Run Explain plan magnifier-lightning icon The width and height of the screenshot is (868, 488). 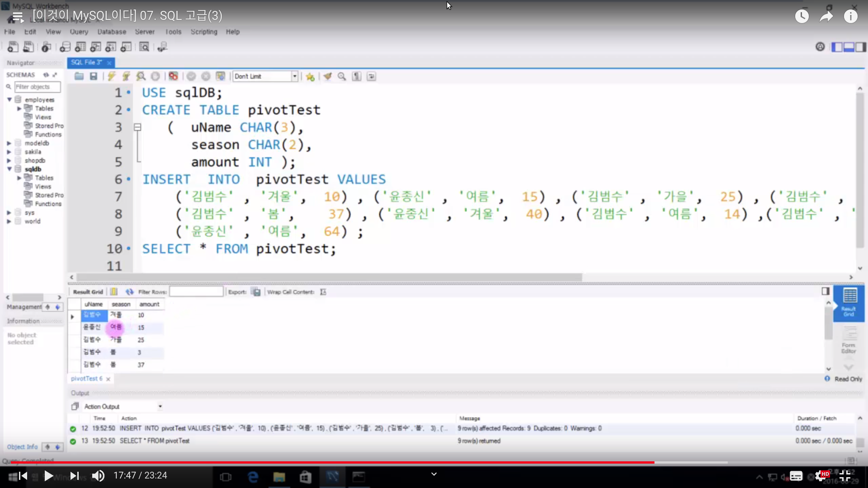(x=141, y=76)
